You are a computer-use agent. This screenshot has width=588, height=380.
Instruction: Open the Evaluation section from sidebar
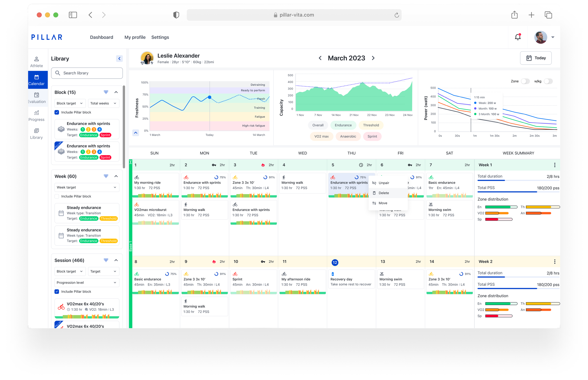[x=36, y=97]
